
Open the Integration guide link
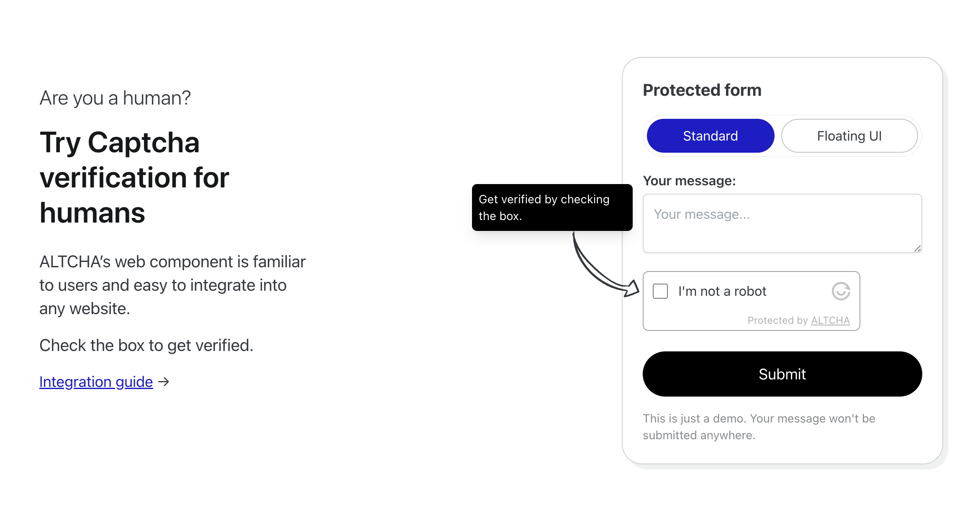(x=96, y=382)
